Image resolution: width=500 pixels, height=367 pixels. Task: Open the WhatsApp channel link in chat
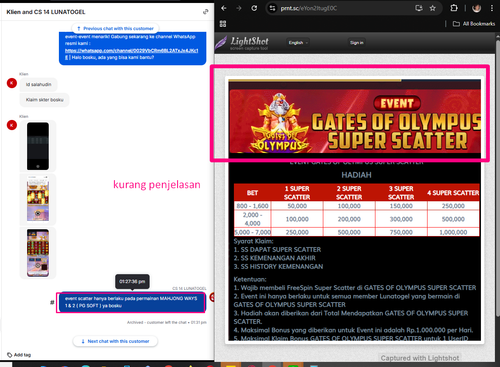(132, 51)
